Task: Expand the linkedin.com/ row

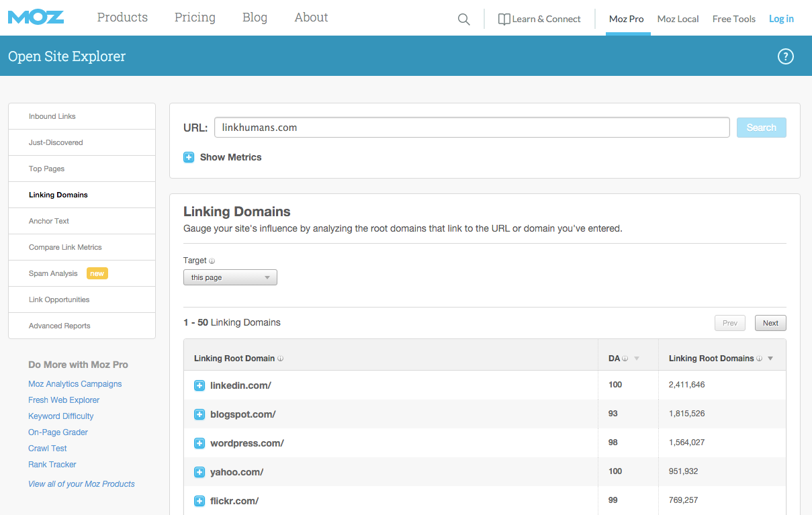Action: pyautogui.click(x=199, y=385)
